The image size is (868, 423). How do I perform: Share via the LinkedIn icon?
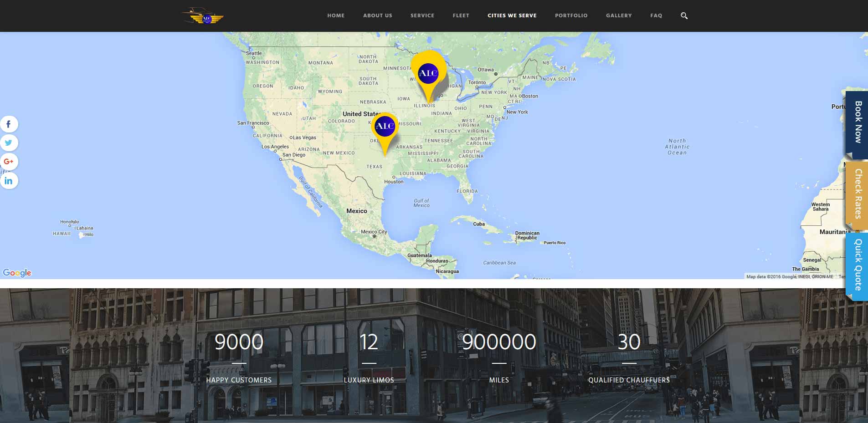click(9, 181)
